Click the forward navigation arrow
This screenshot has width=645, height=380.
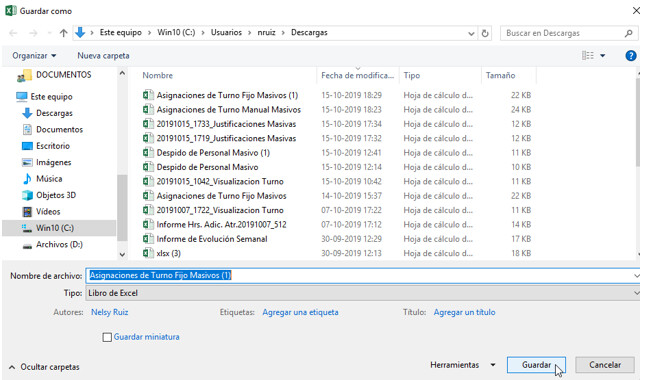33,33
